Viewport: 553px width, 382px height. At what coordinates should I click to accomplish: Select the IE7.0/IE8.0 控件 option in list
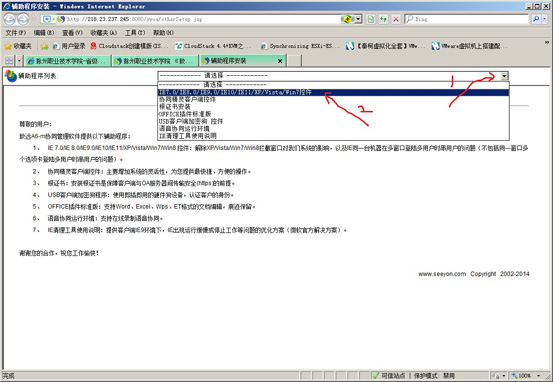point(333,92)
